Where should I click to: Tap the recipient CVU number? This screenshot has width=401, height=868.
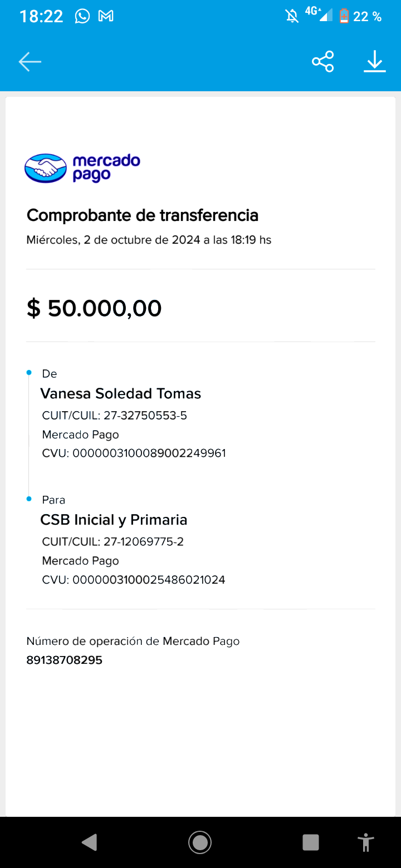(x=134, y=580)
